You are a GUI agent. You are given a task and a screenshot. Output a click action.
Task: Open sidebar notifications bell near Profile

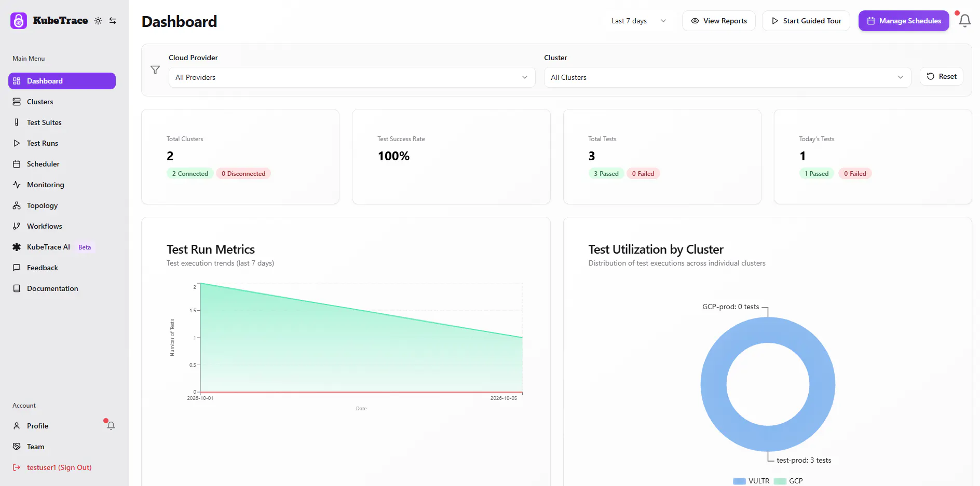[111, 425]
